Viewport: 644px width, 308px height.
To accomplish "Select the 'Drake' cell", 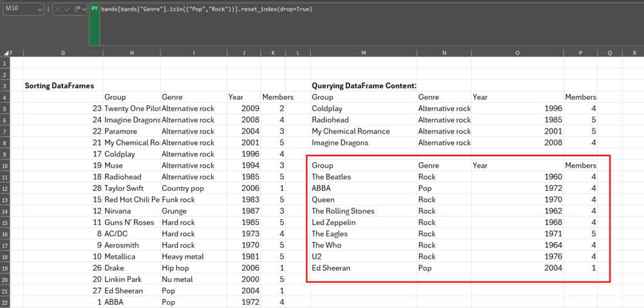I will (131, 268).
